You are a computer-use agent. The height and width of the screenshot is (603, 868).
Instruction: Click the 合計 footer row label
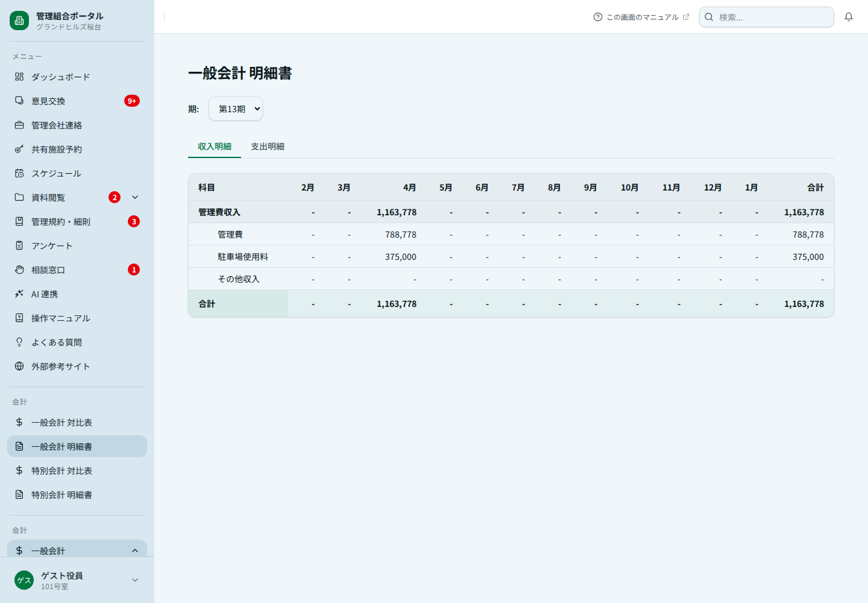[x=207, y=304]
